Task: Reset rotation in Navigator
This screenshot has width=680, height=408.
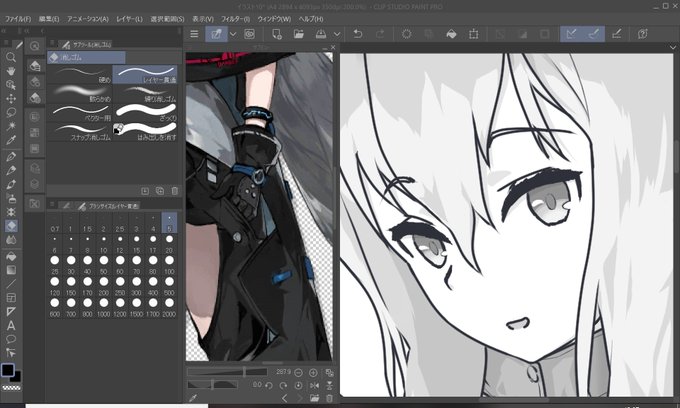Action: (x=298, y=385)
